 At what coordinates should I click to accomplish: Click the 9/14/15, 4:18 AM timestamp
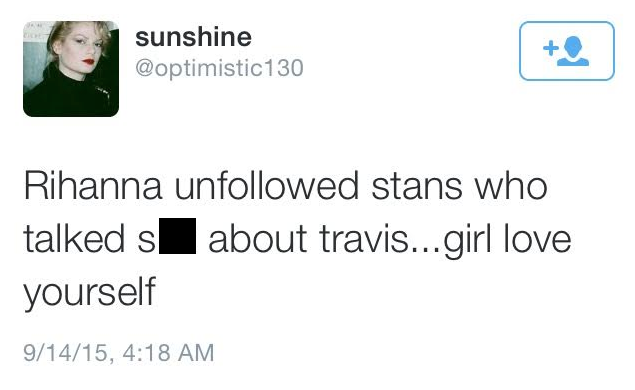[x=119, y=352]
